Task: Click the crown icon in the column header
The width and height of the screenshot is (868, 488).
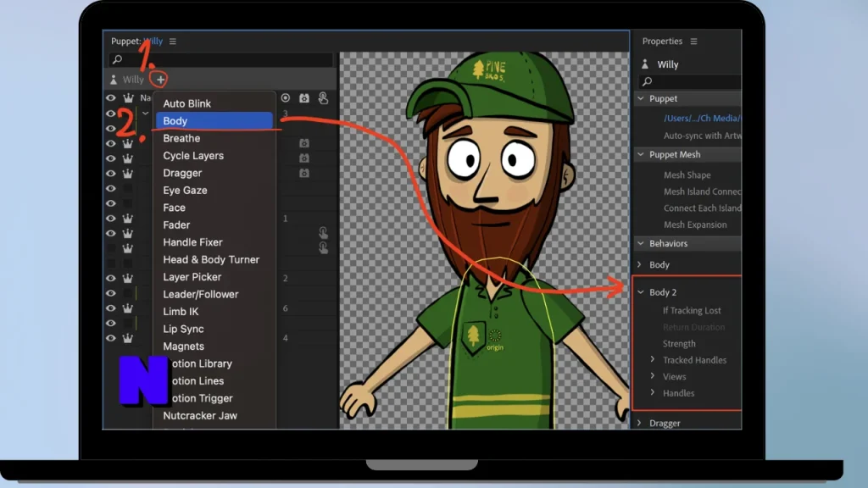Action: (128, 98)
